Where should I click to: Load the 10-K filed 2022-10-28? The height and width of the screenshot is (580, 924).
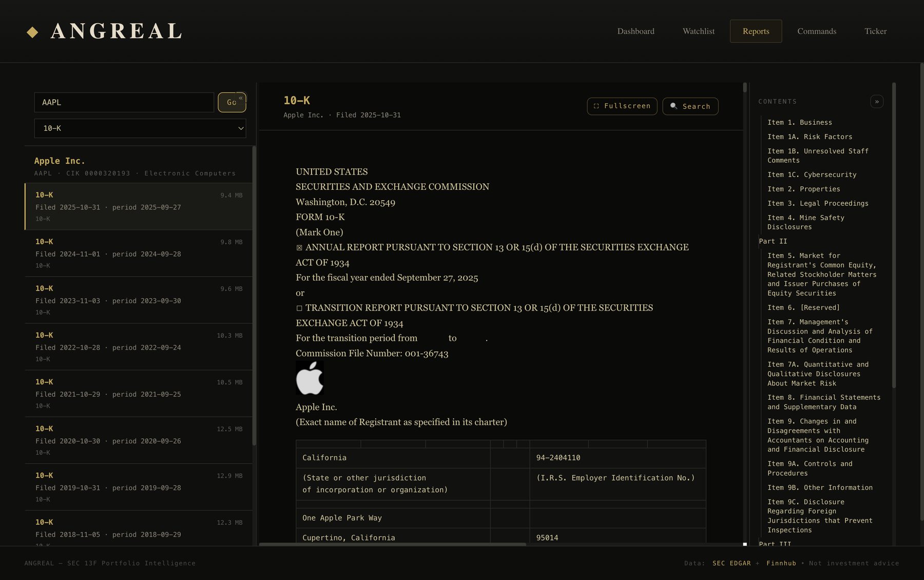pos(139,346)
